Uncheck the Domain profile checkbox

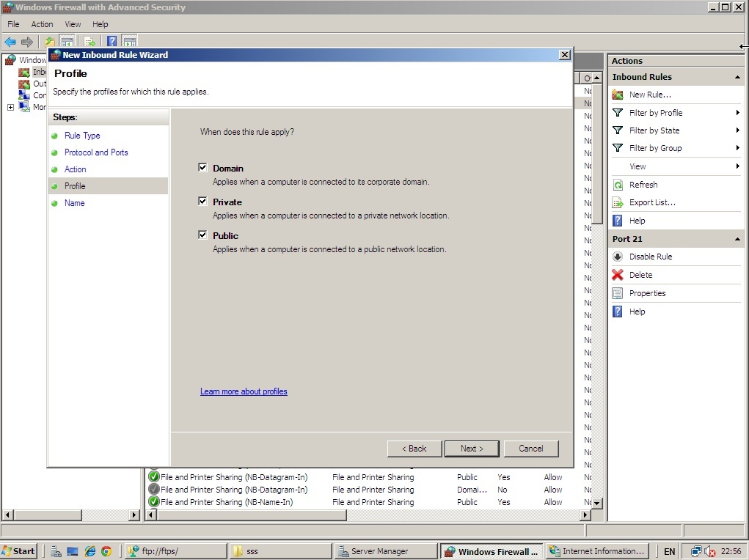click(202, 167)
